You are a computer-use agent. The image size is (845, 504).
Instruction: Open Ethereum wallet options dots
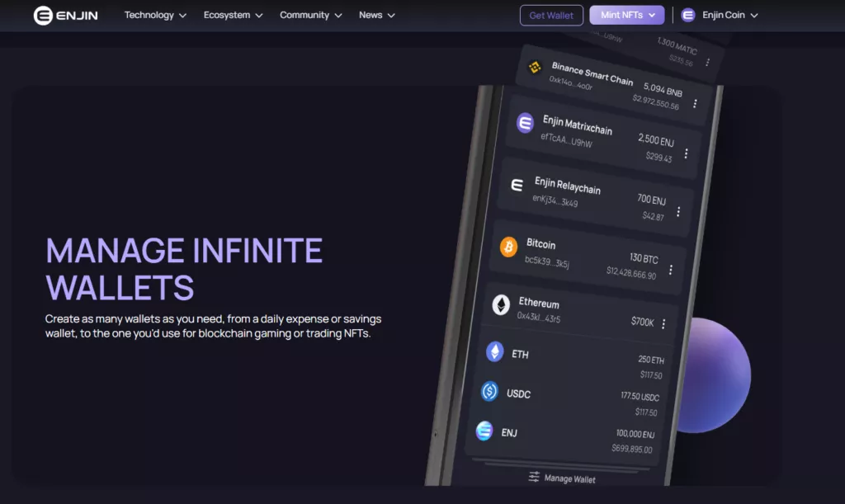(x=664, y=323)
